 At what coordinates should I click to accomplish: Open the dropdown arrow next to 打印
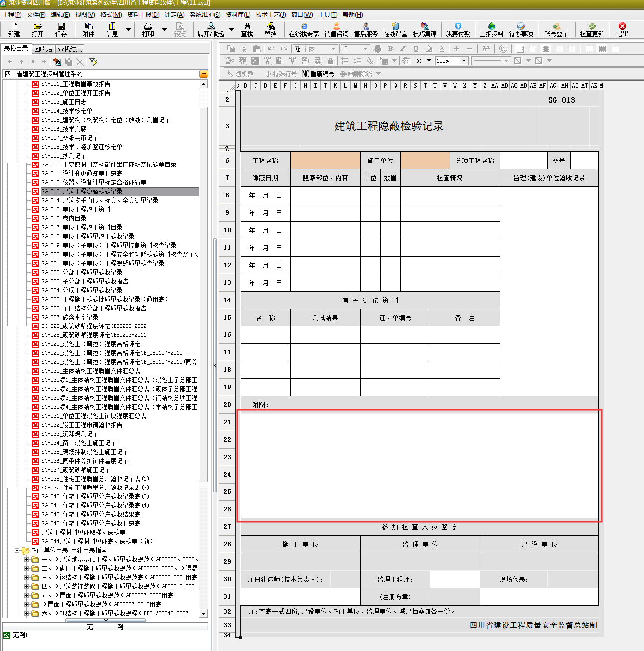coord(164,30)
